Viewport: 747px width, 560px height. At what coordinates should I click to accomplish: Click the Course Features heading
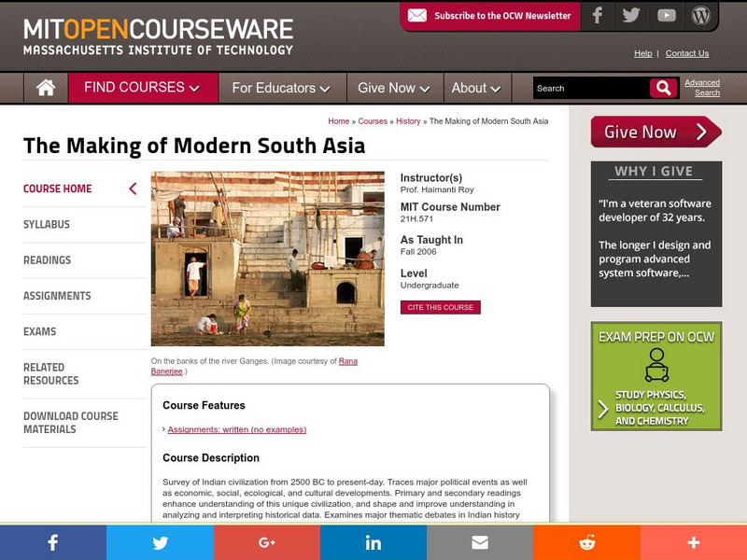(x=204, y=405)
